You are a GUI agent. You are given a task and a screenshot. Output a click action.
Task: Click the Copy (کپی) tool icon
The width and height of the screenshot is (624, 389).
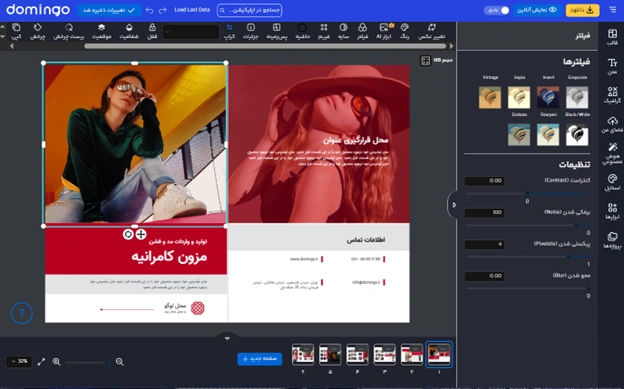16,27
